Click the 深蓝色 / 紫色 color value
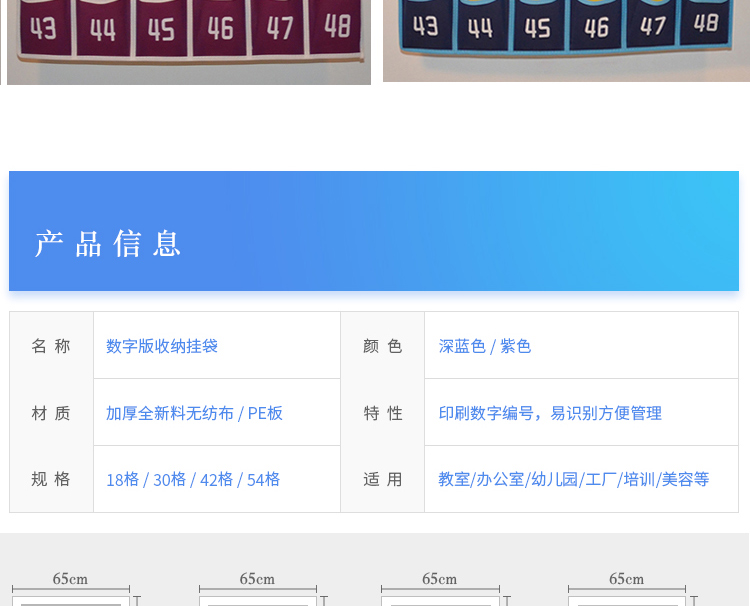The image size is (750, 606). click(485, 346)
